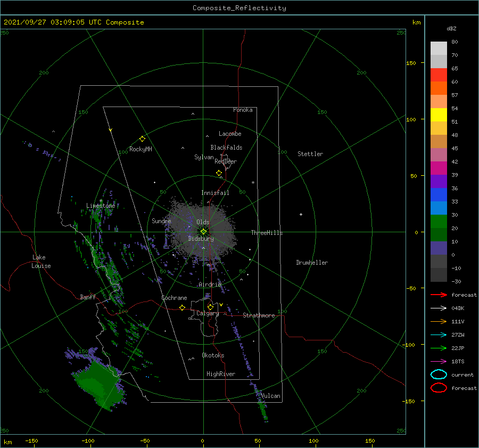Click the magenta 18TS arrow in legend
The width and height of the screenshot is (479, 448).
439,362
